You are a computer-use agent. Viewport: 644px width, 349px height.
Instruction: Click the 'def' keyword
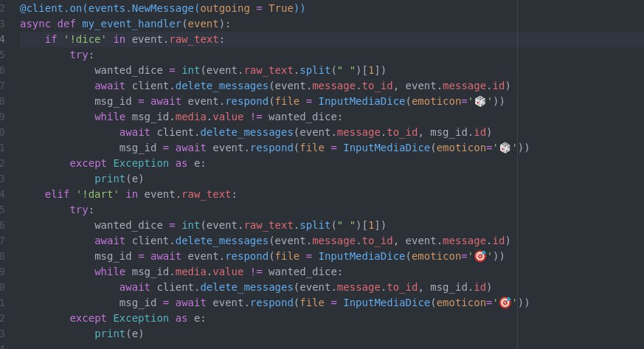pyautogui.click(x=66, y=24)
